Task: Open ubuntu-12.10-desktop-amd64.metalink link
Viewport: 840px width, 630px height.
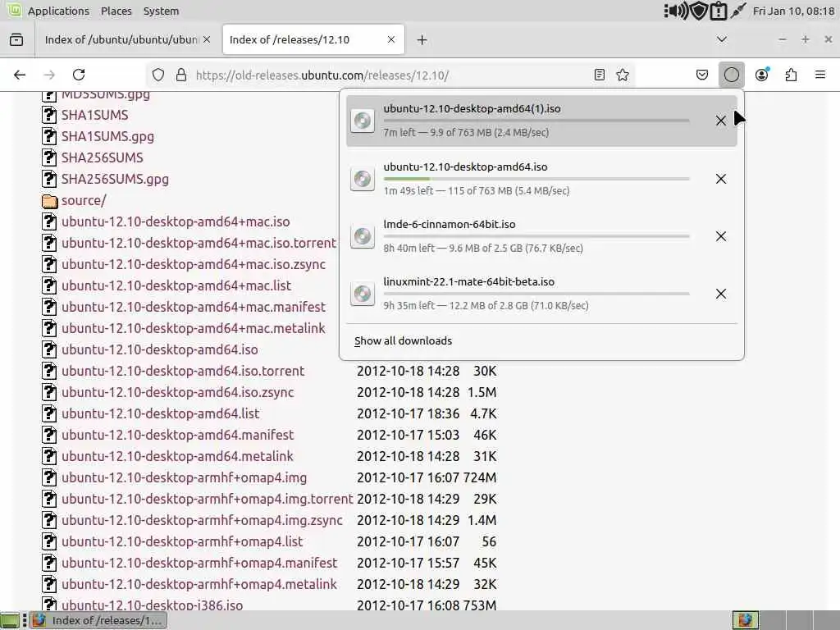Action: pos(177,456)
